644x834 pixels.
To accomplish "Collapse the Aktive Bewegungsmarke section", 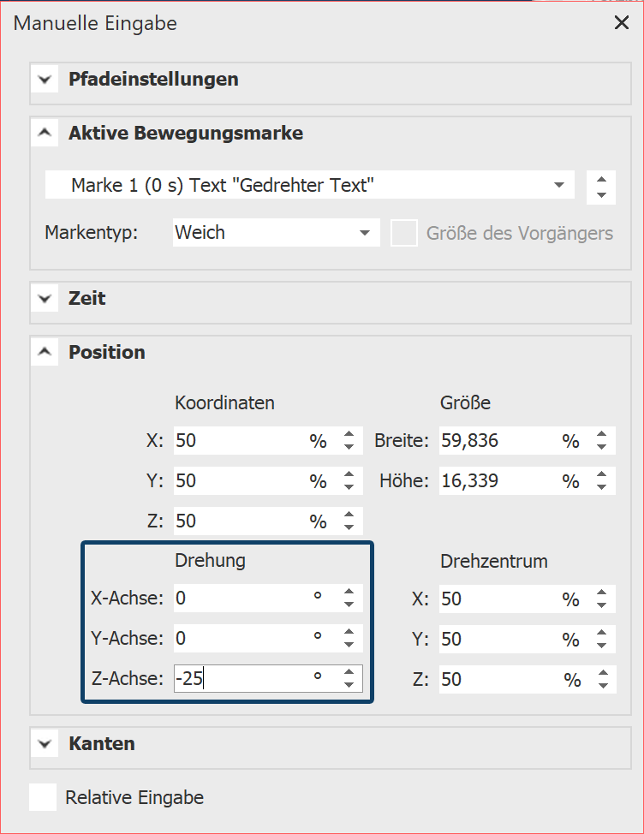I will (x=45, y=134).
